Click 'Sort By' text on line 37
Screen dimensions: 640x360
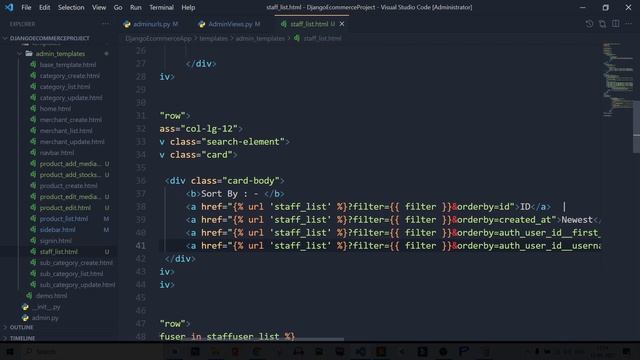coord(219,194)
